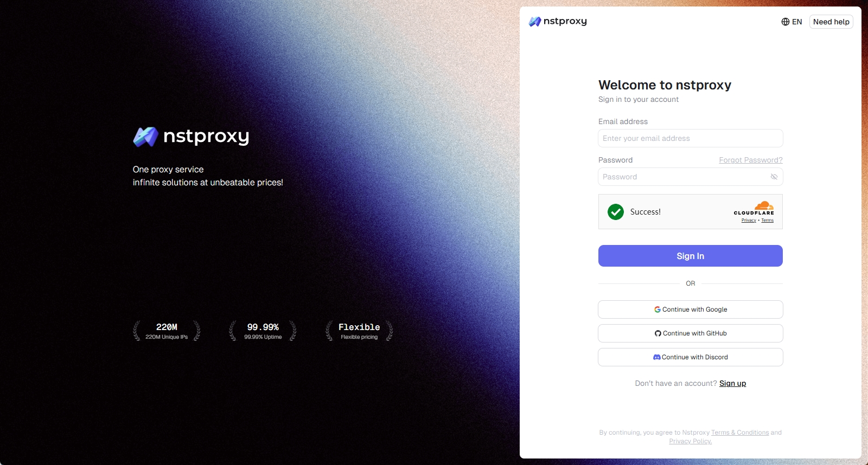Click the large nstproxy logo on left side
This screenshot has height=465, width=868.
pyautogui.click(x=191, y=137)
